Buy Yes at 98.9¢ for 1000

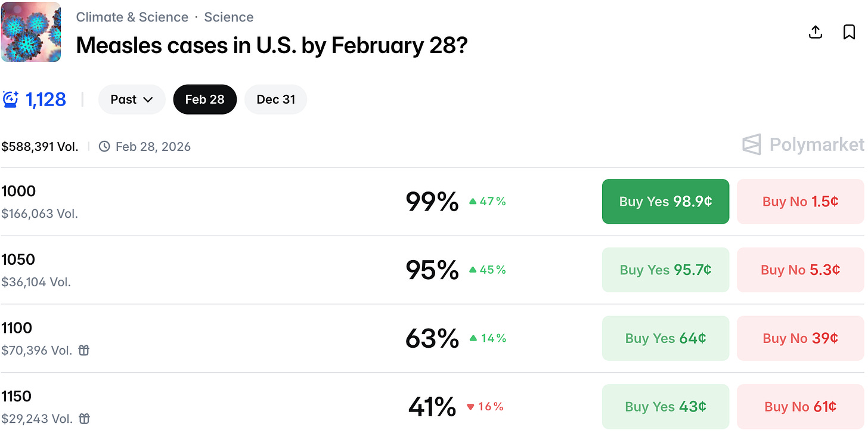665,202
